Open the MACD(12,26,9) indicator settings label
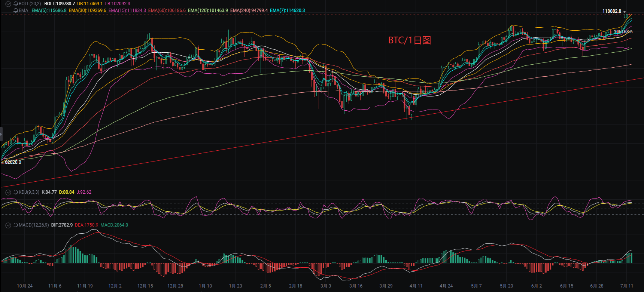Viewport: 644px width, 292px height. [34, 225]
